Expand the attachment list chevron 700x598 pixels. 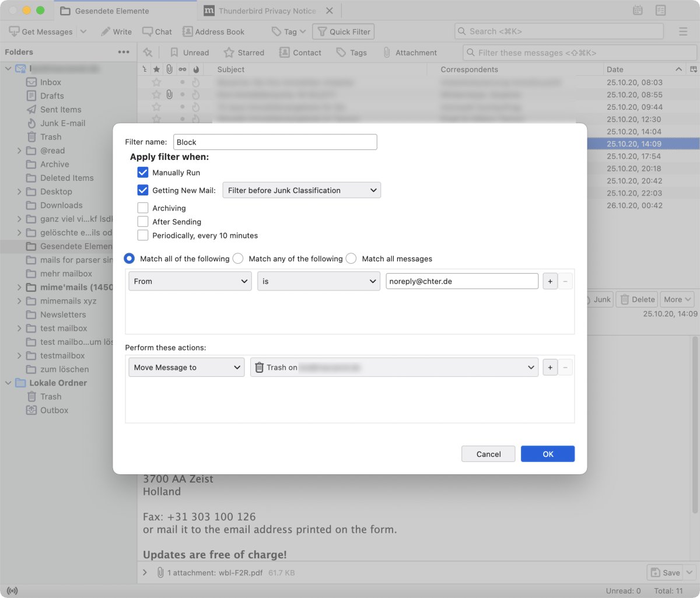click(x=145, y=572)
